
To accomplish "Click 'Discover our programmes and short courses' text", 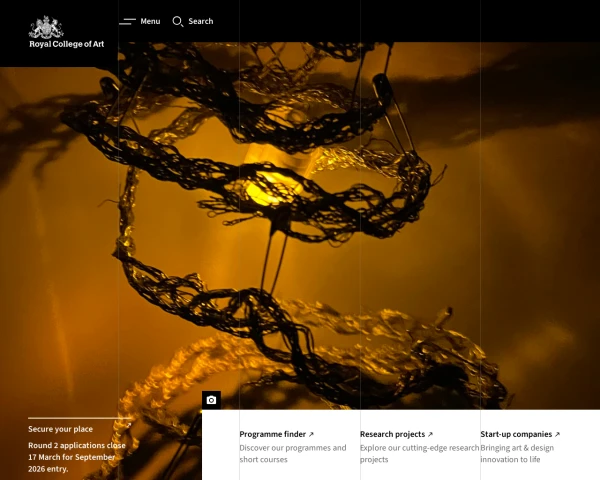I will pyautogui.click(x=293, y=454).
